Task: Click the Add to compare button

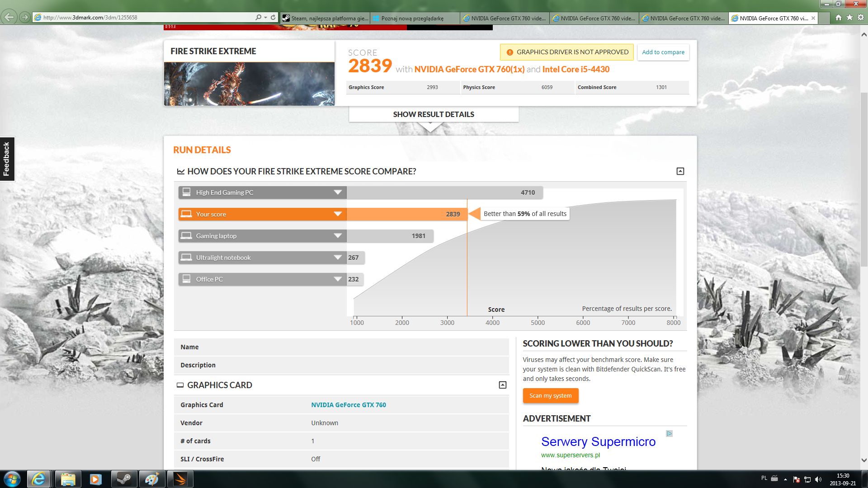Action: point(663,52)
